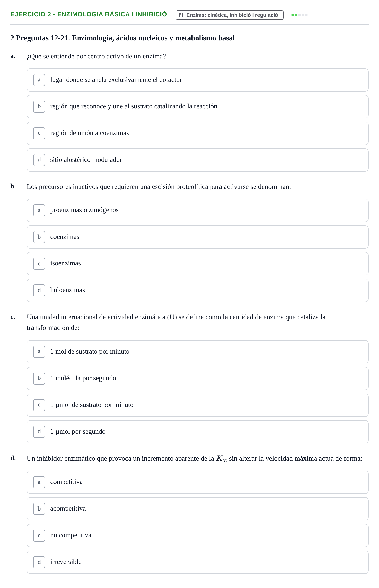
Task: Choose the 'acompetitiva' option
Action: pyautogui.click(x=197, y=509)
